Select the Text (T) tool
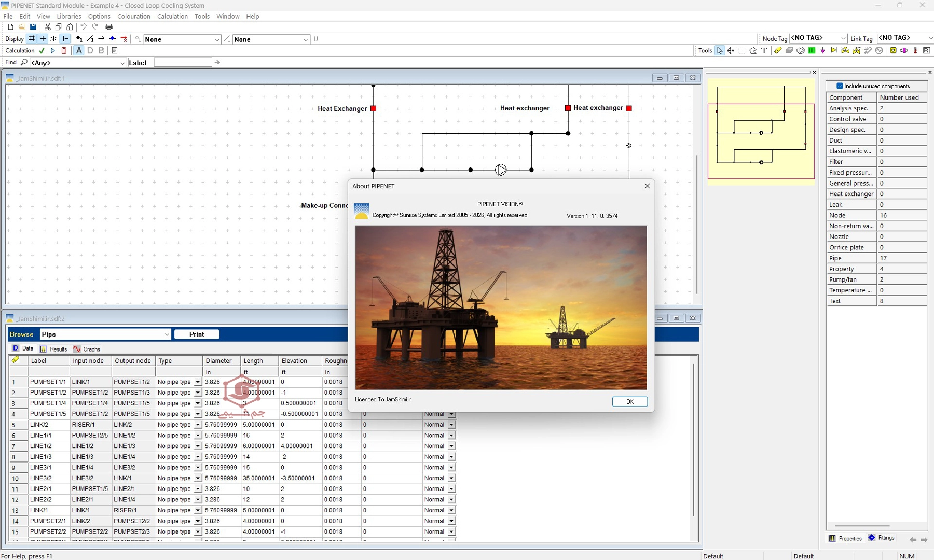Viewport: 934px width, 560px height. tap(764, 51)
